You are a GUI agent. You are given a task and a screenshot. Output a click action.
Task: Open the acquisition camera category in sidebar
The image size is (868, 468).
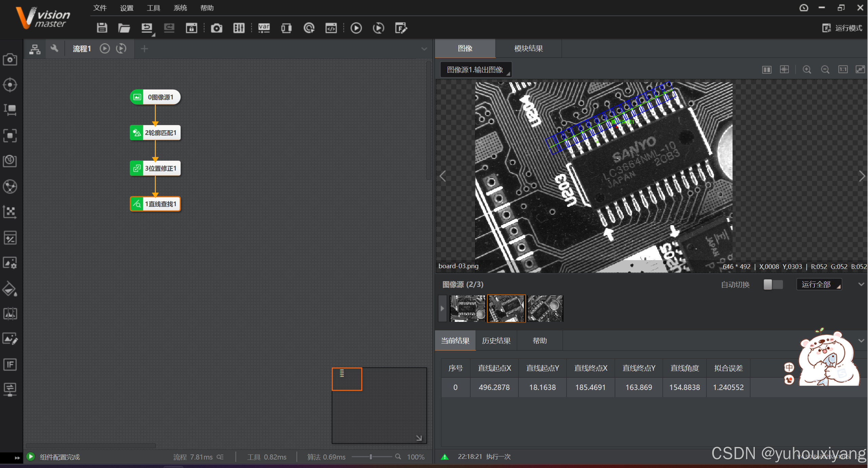click(10, 60)
